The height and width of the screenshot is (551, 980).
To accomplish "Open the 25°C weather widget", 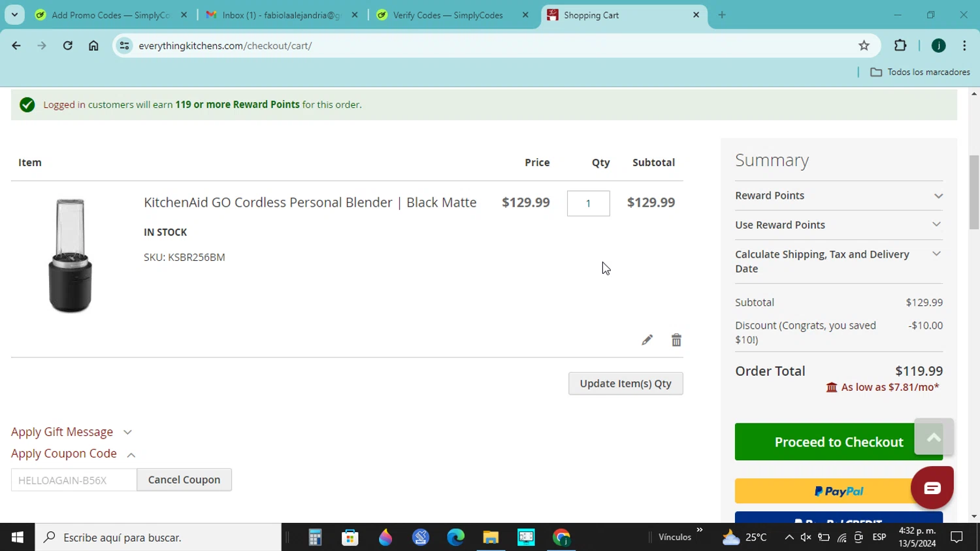I will coord(745,537).
